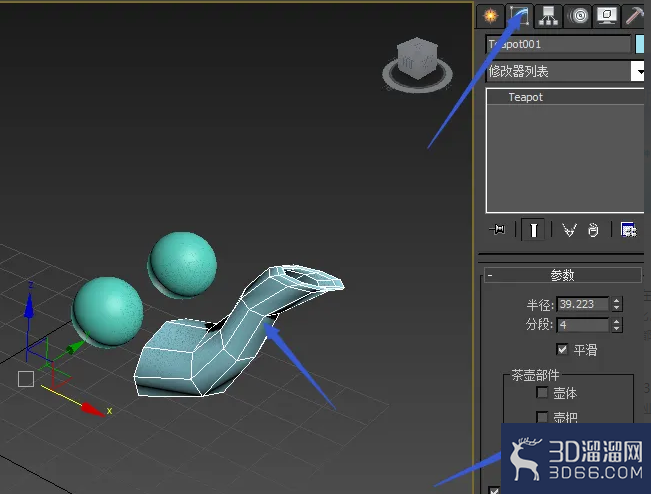This screenshot has width=651, height=494.
Task: Open the Utilities hammer tab
Action: coord(634,16)
